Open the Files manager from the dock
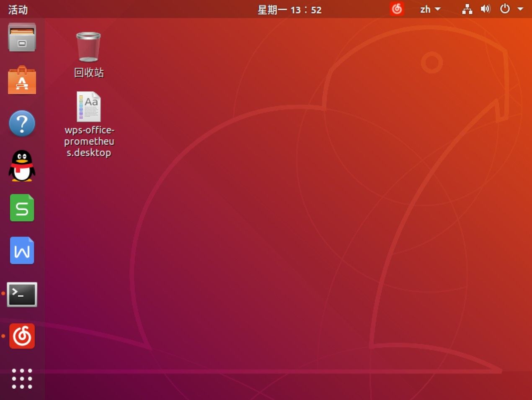The width and height of the screenshot is (532, 400). click(22, 38)
